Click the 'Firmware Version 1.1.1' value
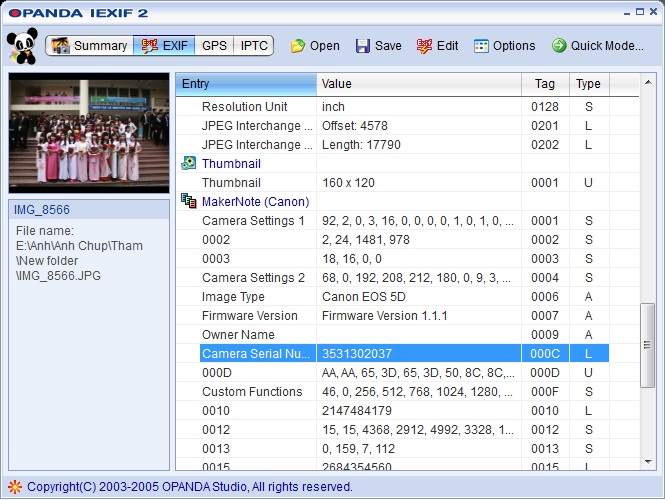The image size is (665, 500). [x=384, y=316]
